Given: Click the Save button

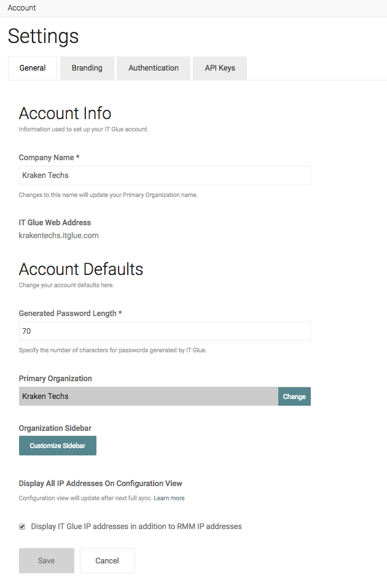Looking at the screenshot, I should click(x=47, y=560).
